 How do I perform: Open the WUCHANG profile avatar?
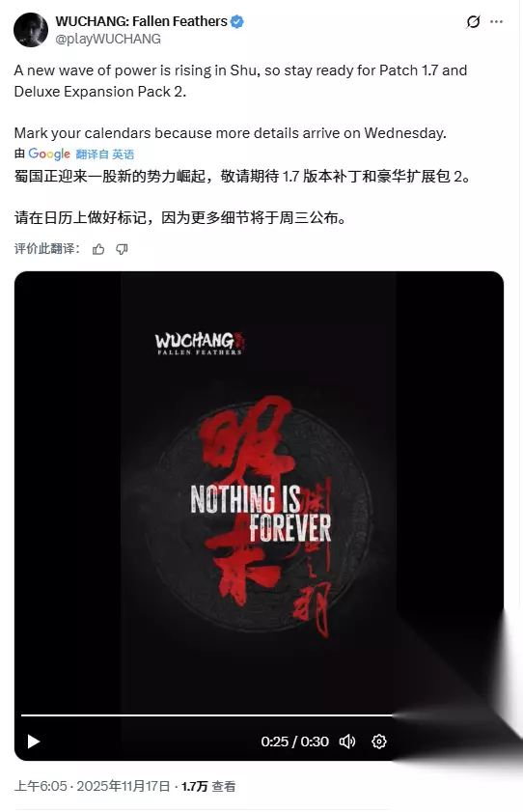pos(31,30)
